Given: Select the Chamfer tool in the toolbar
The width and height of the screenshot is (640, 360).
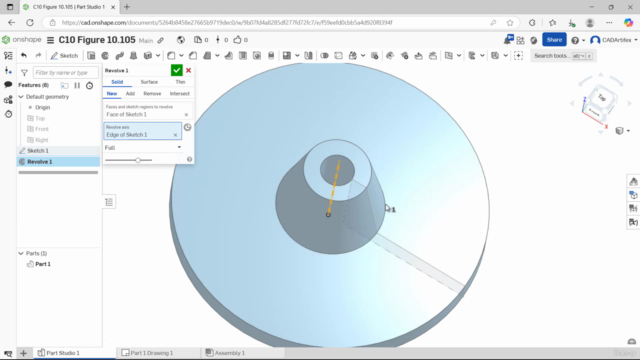Looking at the screenshot, I should coord(193,56).
